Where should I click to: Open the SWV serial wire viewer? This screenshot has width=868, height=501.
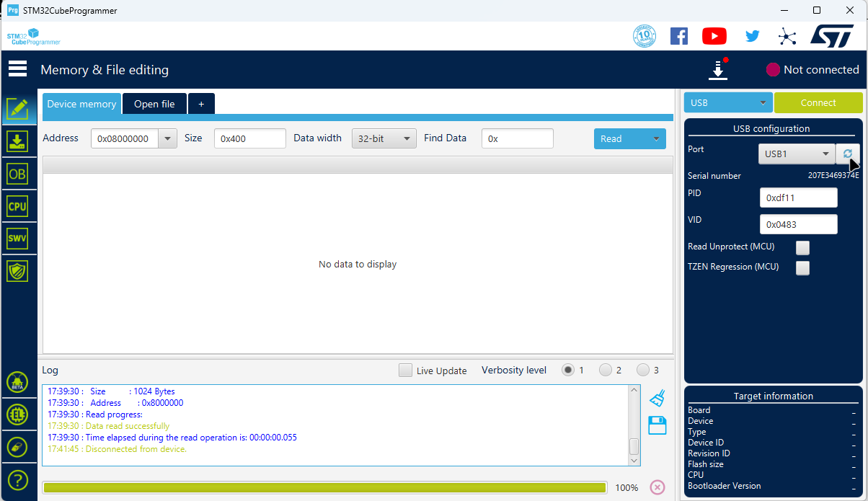pyautogui.click(x=17, y=239)
